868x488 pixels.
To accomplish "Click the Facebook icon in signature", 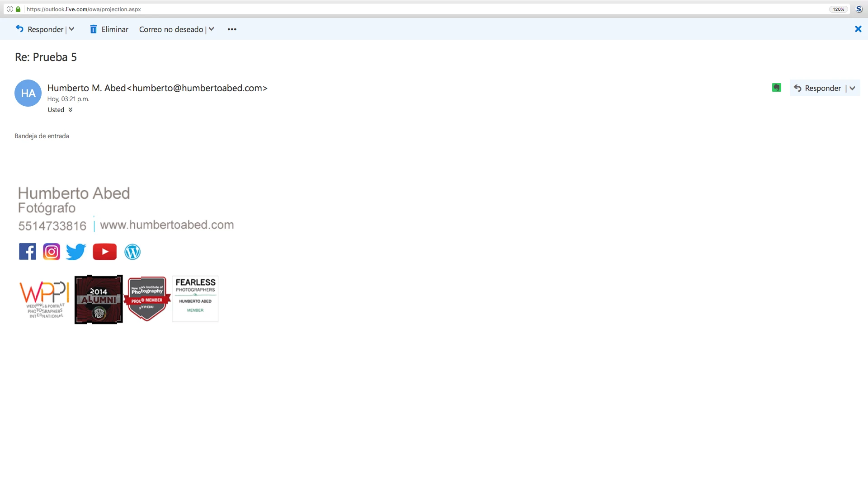I will point(28,252).
